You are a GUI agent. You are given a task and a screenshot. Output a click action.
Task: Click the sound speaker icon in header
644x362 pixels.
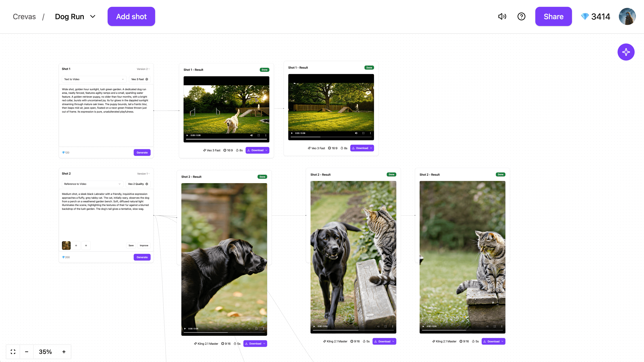point(502,16)
